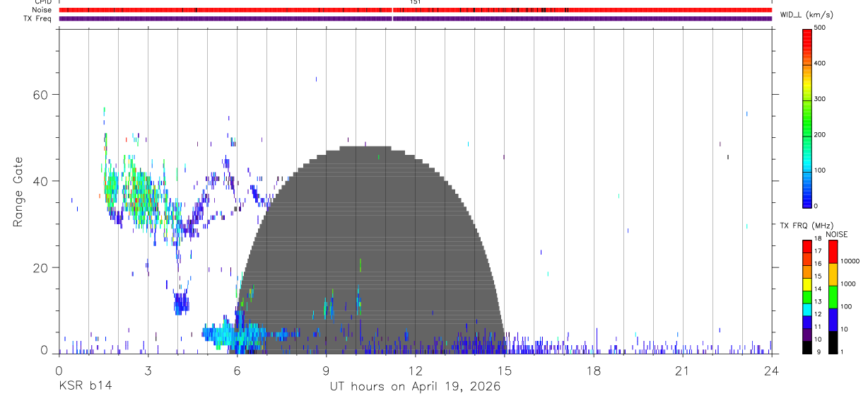
Task: Click the 9 tick on UT hours axis
Action: point(327,370)
